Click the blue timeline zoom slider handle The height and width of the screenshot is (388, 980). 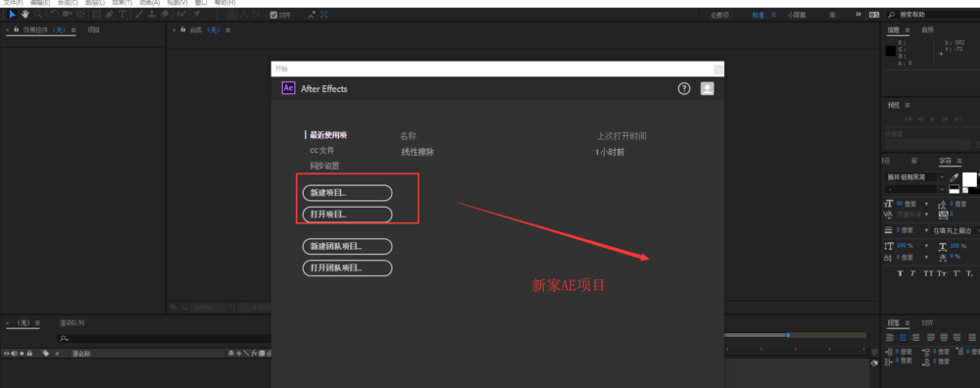[x=788, y=335]
